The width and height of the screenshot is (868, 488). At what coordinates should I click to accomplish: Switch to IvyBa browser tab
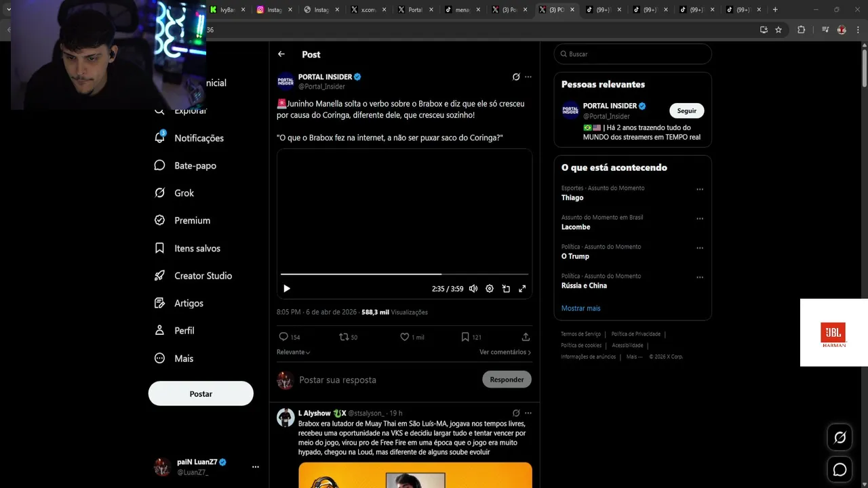[x=222, y=9]
